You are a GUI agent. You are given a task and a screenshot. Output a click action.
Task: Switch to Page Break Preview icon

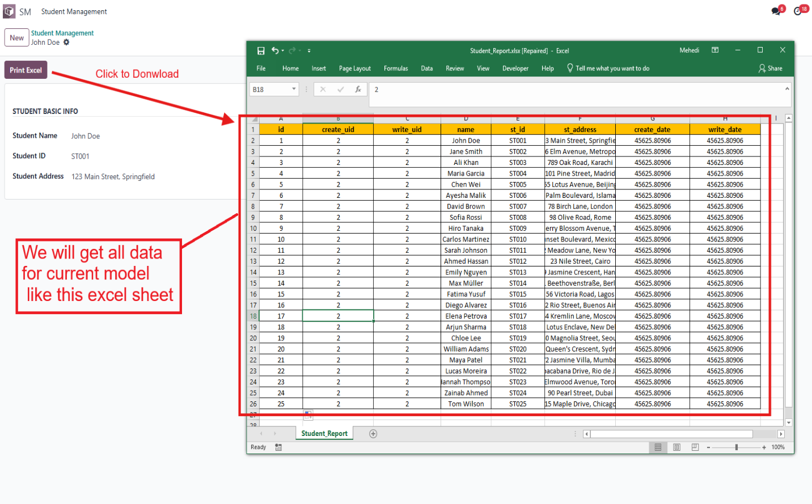pos(695,447)
